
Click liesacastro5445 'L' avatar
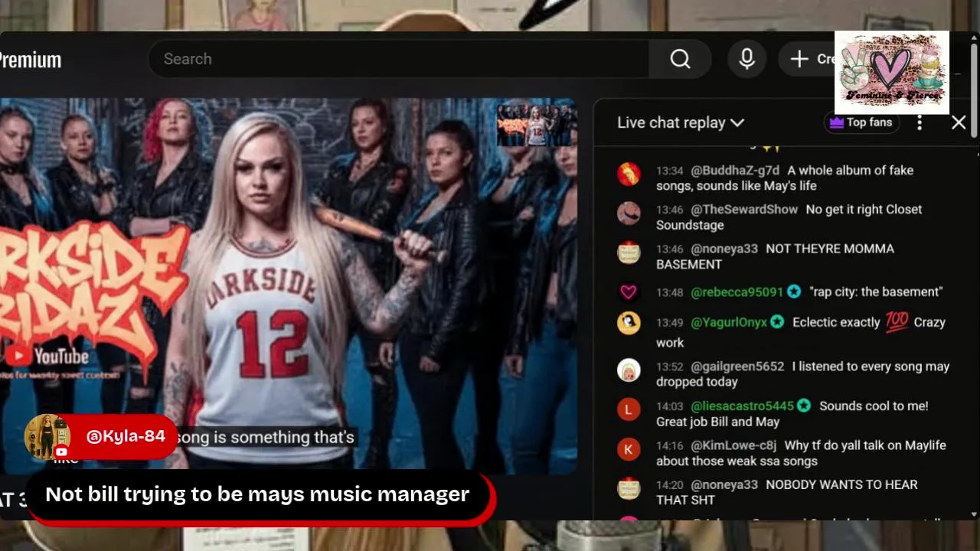tap(629, 409)
